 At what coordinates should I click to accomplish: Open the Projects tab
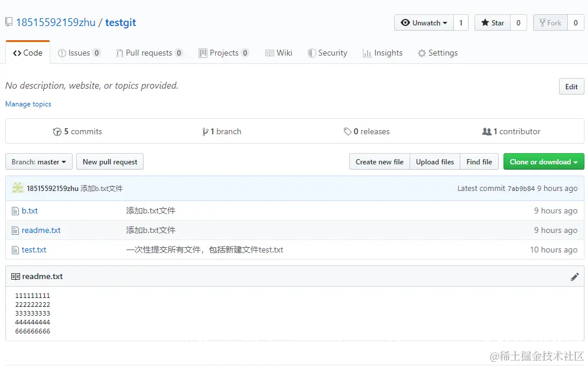[x=224, y=53]
